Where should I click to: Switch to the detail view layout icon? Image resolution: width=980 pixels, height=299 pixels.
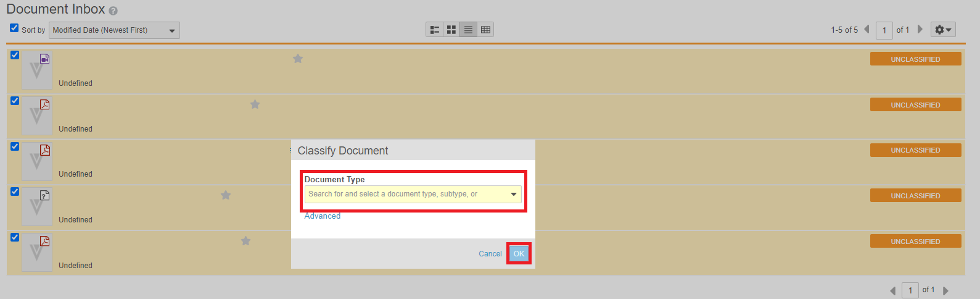pos(435,30)
